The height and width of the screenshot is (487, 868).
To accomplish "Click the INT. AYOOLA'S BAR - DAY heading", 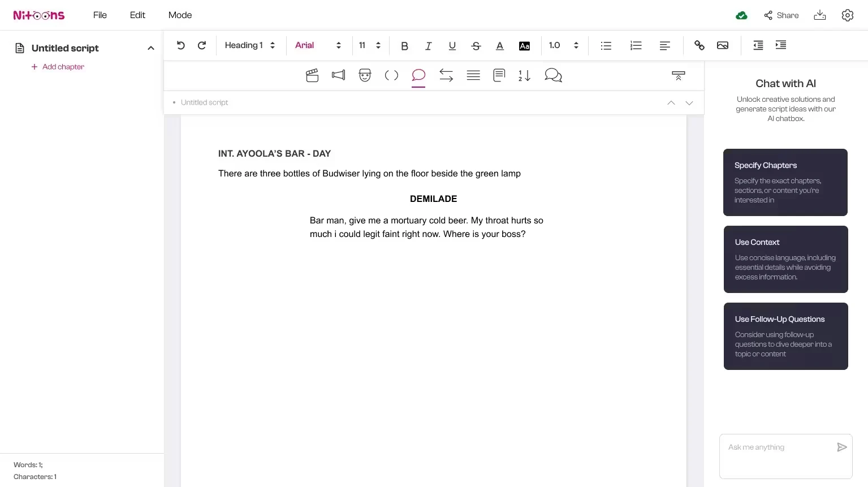I will pos(274,154).
